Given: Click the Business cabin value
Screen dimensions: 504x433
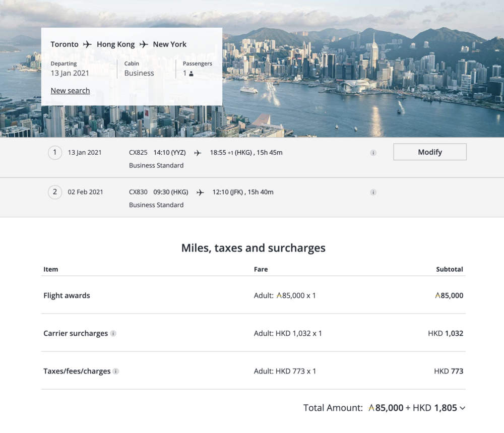Looking at the screenshot, I should point(139,73).
